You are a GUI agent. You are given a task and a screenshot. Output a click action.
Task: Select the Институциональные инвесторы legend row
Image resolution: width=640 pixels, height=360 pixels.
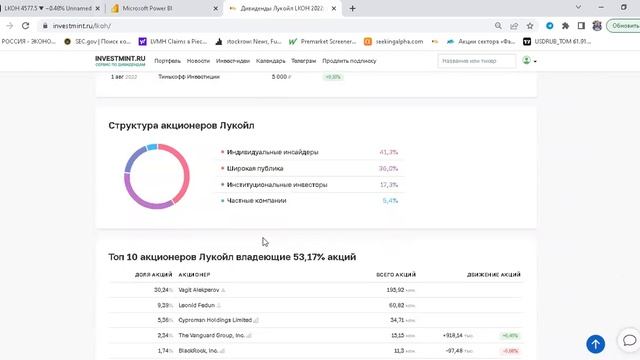[310, 185]
